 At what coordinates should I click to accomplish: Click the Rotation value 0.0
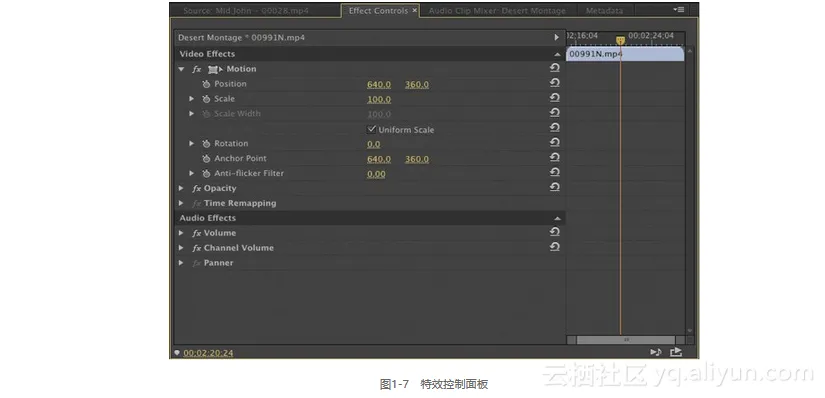(x=374, y=144)
